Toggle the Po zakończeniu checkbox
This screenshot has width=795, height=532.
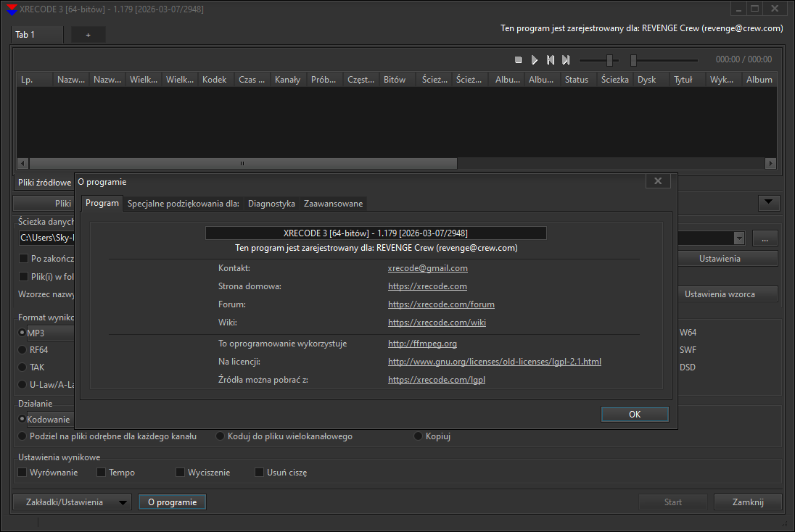tap(23, 259)
